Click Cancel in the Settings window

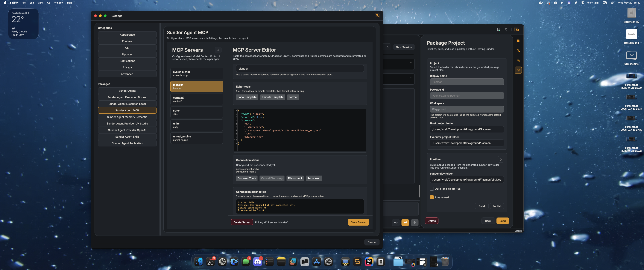(372, 242)
